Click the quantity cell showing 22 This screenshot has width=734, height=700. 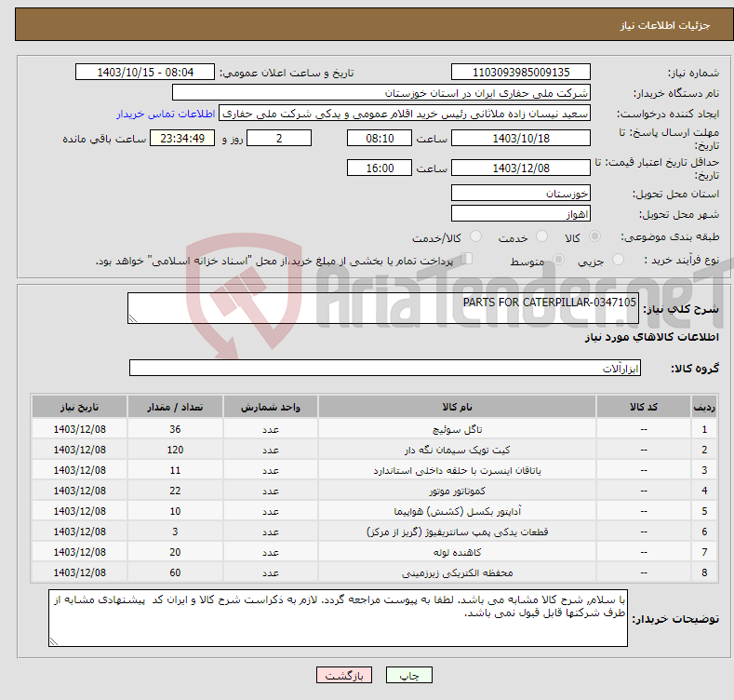(175, 491)
